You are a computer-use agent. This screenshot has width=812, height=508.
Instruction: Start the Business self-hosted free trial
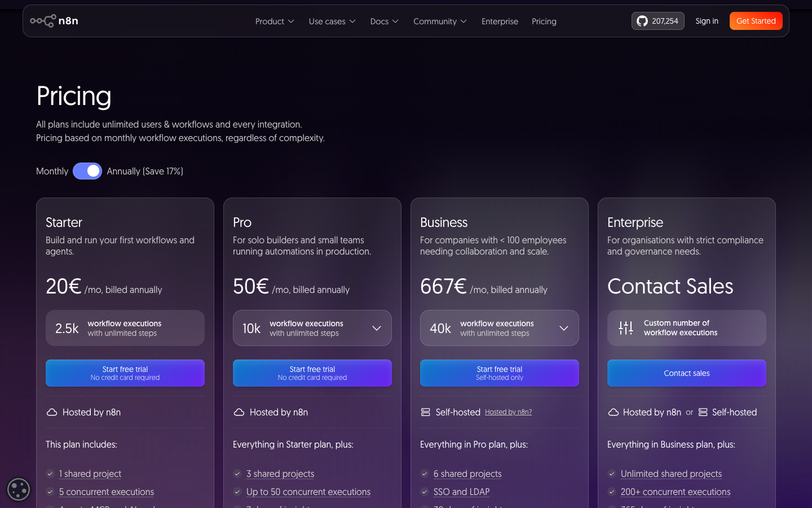500,373
